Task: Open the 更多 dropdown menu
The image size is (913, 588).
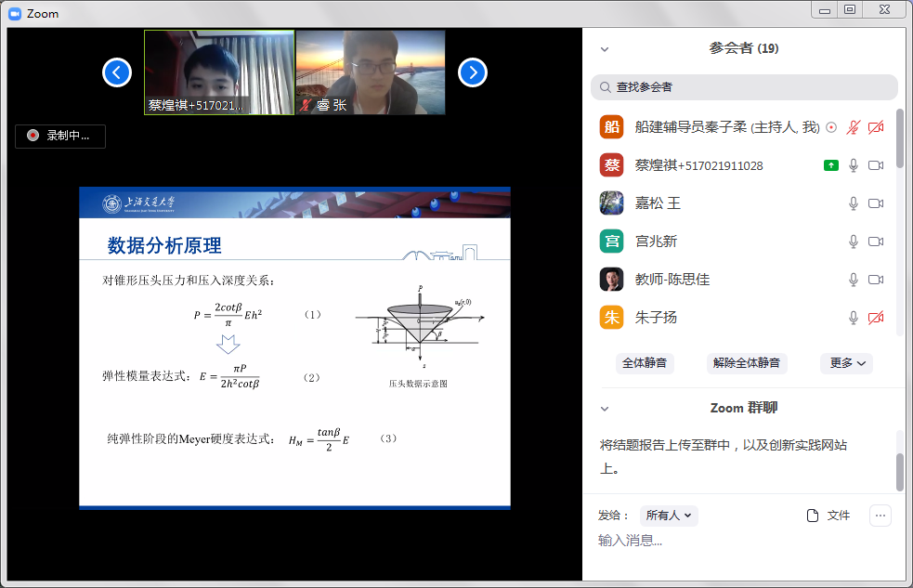Action: click(x=846, y=363)
